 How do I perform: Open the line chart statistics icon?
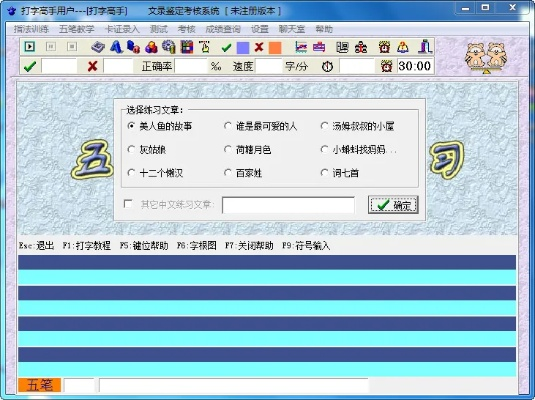point(301,47)
